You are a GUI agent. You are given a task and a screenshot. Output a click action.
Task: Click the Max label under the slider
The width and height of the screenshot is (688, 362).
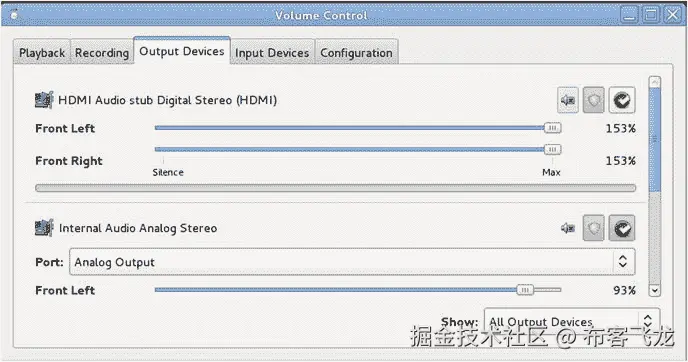551,172
